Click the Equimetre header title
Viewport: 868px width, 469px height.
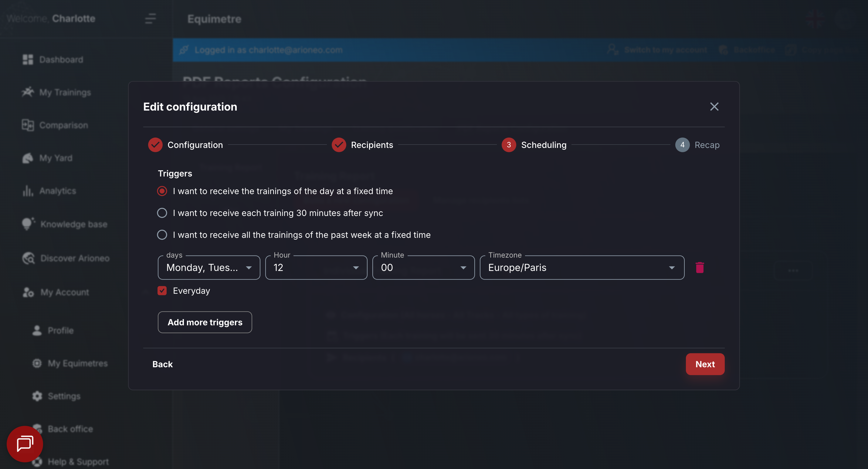(214, 19)
